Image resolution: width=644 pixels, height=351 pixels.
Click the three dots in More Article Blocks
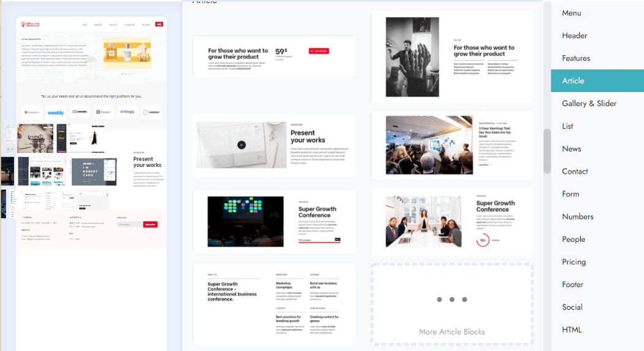[452, 299]
